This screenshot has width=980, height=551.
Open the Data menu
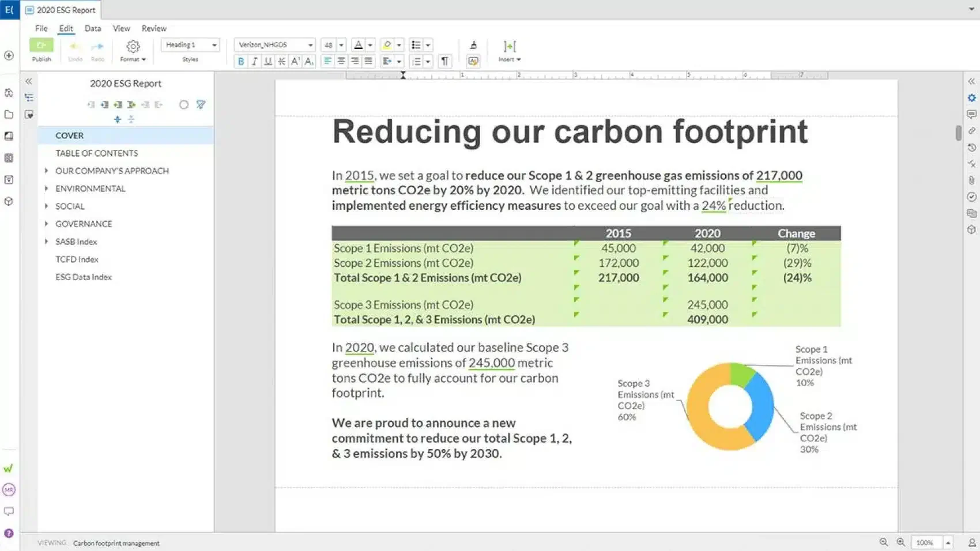pos(93,28)
